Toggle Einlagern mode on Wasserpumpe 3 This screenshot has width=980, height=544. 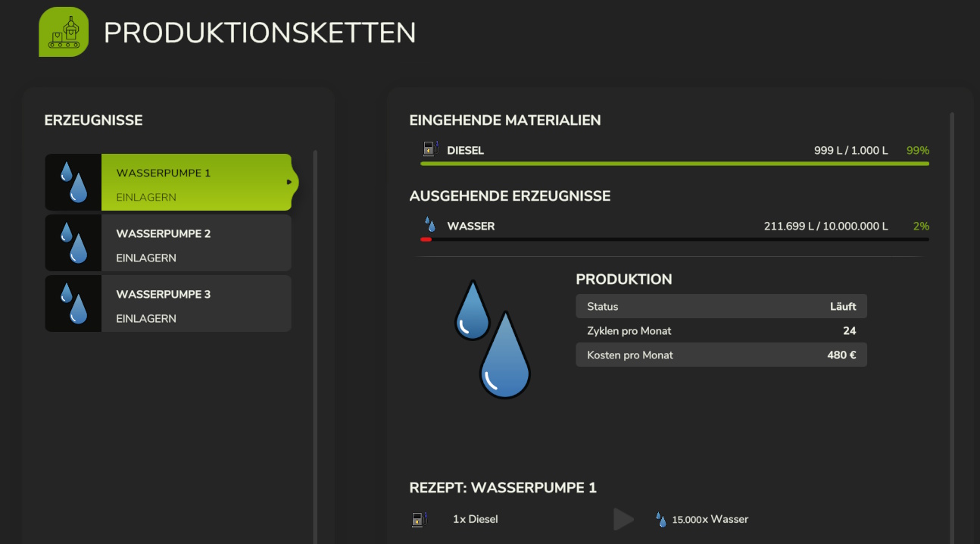[x=146, y=318]
